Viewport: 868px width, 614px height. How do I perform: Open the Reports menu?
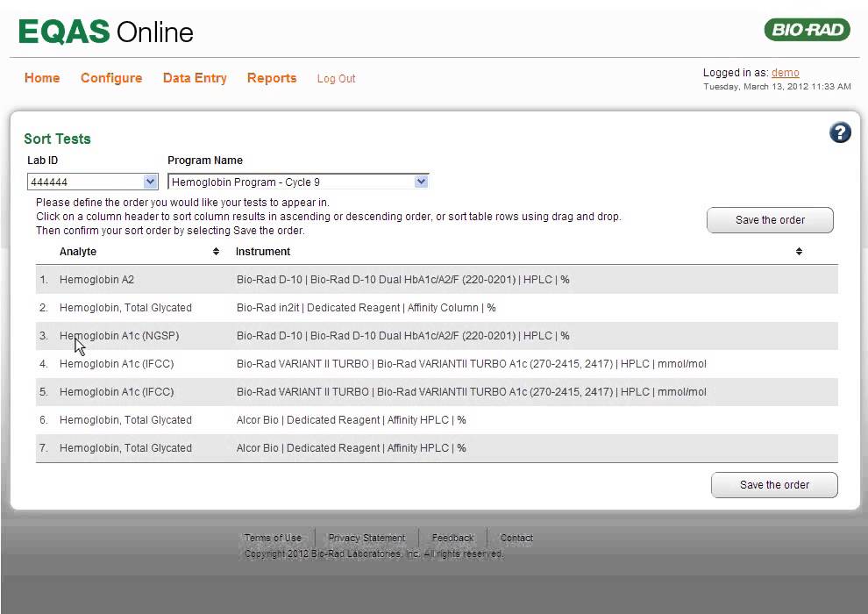[272, 78]
